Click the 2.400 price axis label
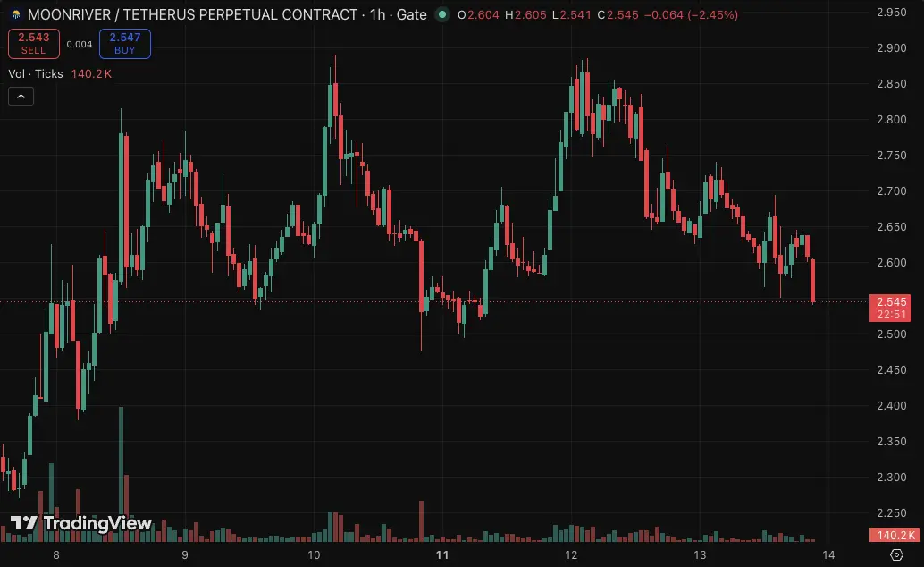The image size is (924, 567). [892, 405]
